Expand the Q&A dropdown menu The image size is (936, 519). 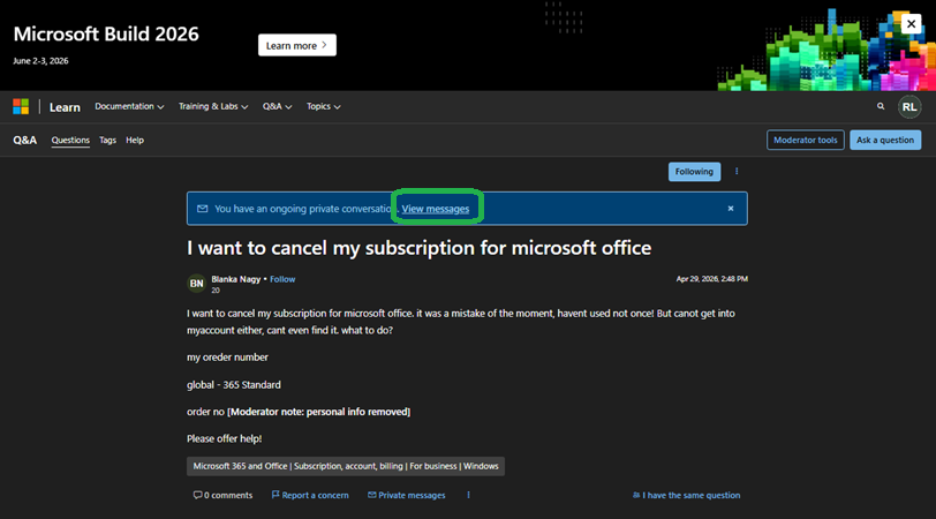tap(277, 106)
